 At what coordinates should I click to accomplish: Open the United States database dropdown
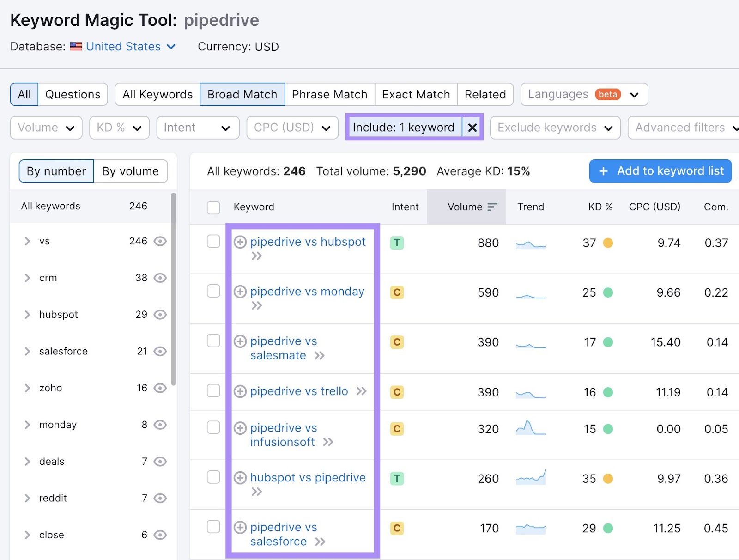click(x=123, y=46)
